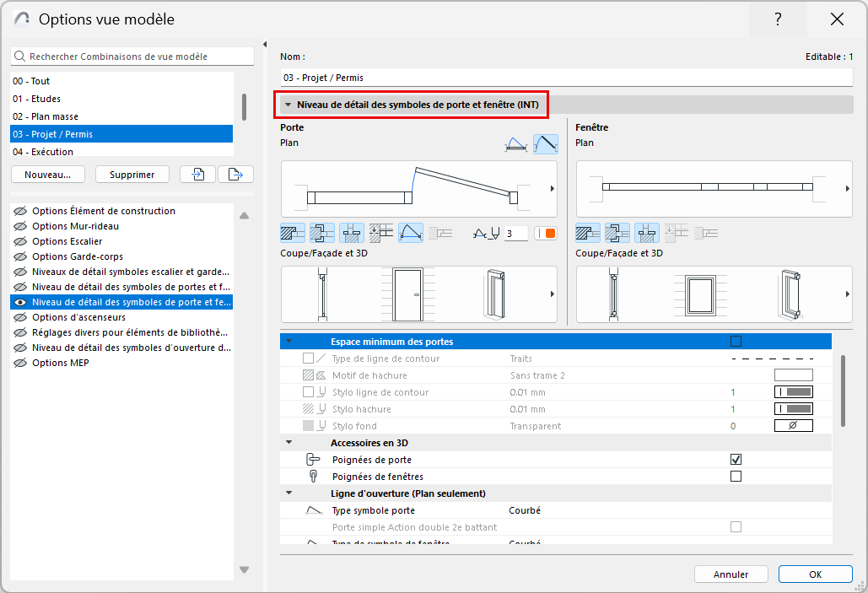
Task: Toggle the first Porte wall hatch detail icon
Action: click(x=293, y=233)
